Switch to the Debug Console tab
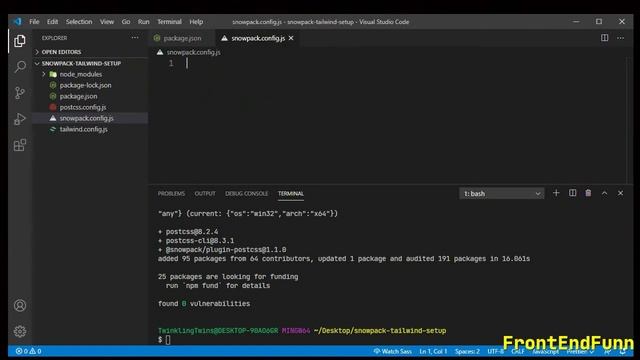Screen dimensions: 640x360 click(247, 193)
